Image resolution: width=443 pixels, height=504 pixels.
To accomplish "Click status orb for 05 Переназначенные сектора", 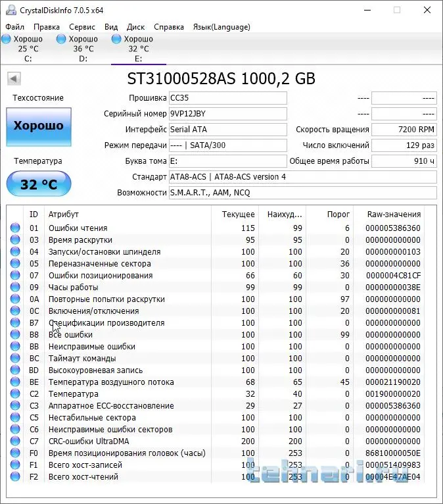I will tap(15, 264).
